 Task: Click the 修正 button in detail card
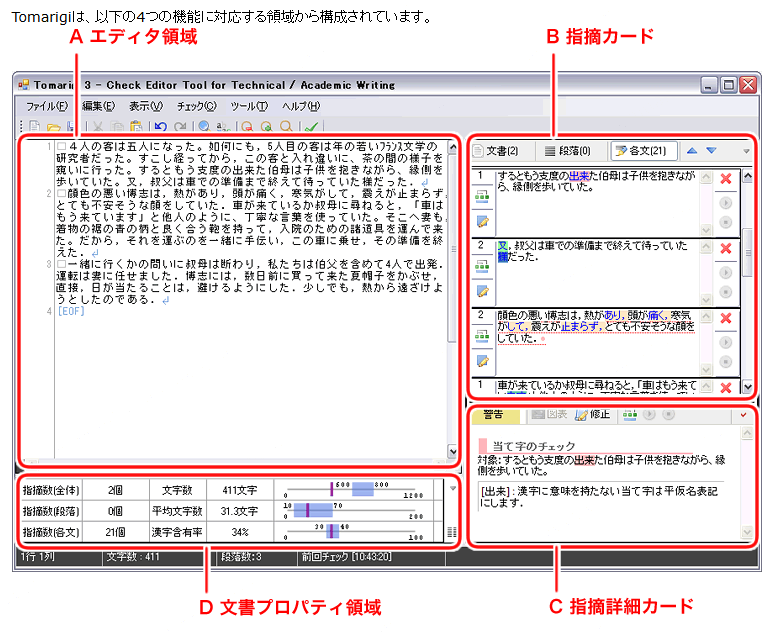(593, 414)
